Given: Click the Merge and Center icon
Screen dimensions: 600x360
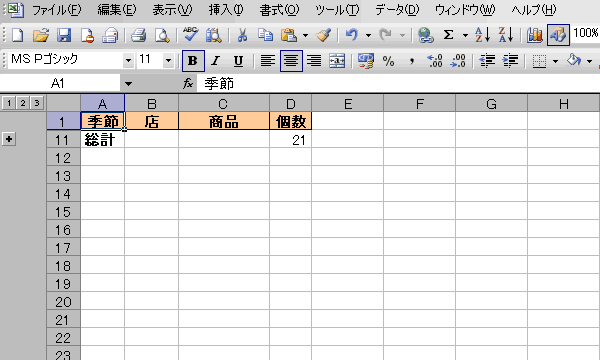Looking at the screenshot, I should [337, 61].
